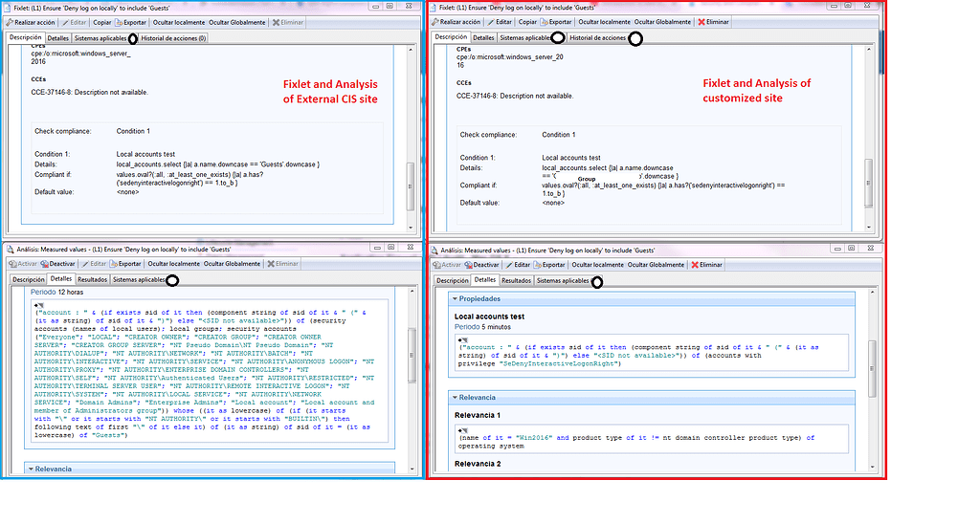Click the Relevancia 1 query box mentioning Win2016
Image resolution: width=980 pixels, height=524 pixels.
tap(651, 439)
